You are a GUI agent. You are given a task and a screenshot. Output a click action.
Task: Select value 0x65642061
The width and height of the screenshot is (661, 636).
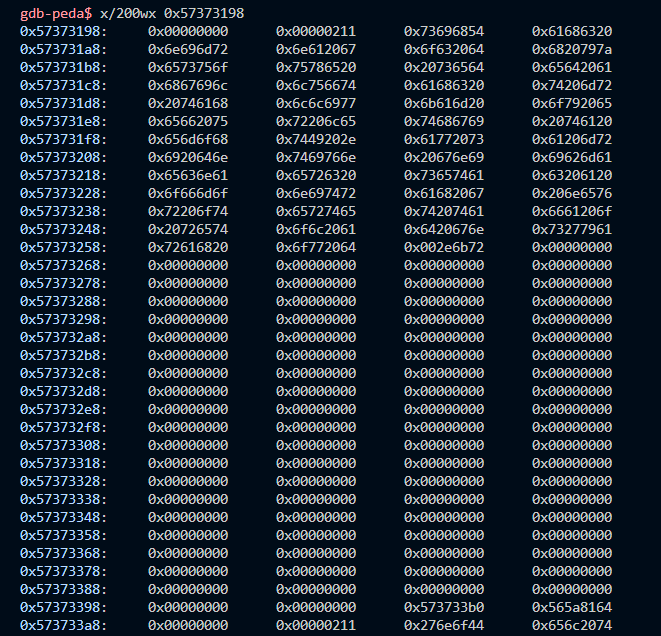[572, 67]
